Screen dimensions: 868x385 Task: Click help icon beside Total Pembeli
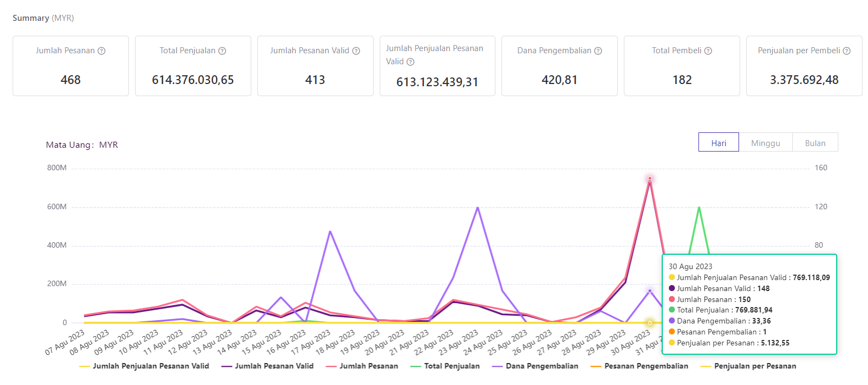708,51
